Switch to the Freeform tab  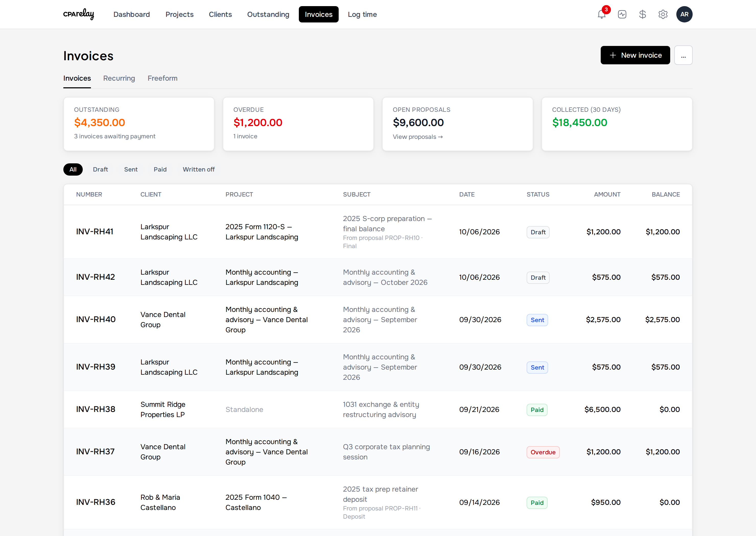[162, 78]
